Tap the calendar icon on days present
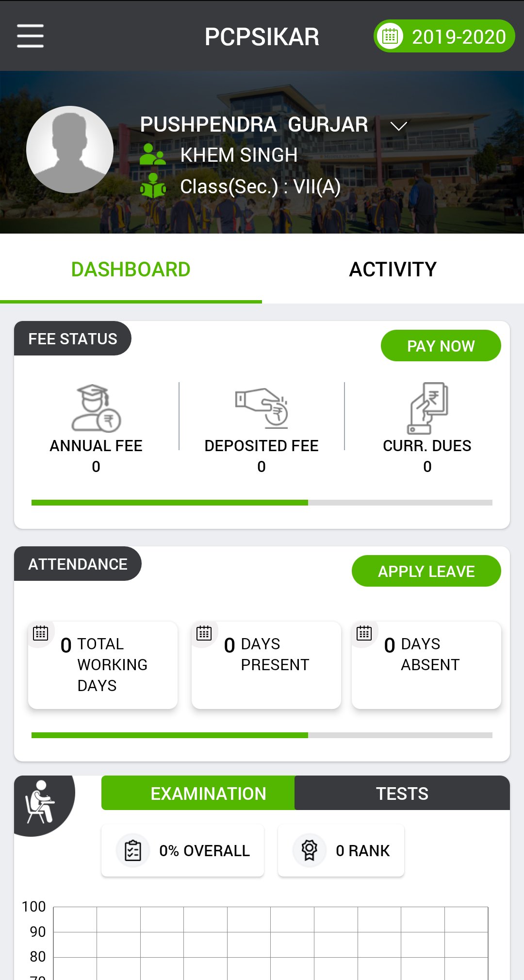 (204, 633)
